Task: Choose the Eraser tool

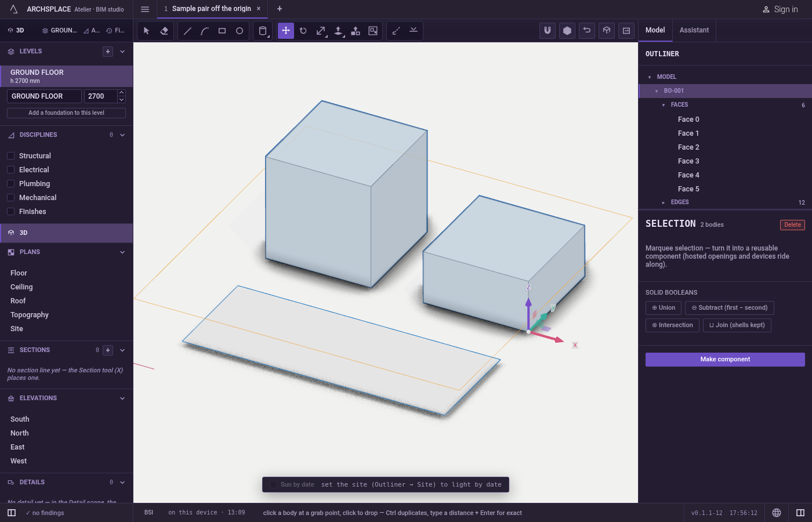Action: click(x=164, y=31)
